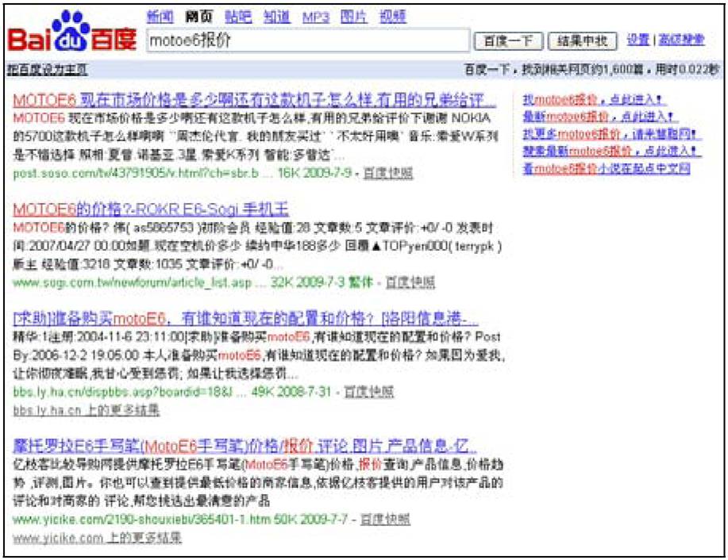The image size is (728, 560).
Task: Click the snippet text starting 亿枝客比较导购网
Action: click(x=258, y=482)
